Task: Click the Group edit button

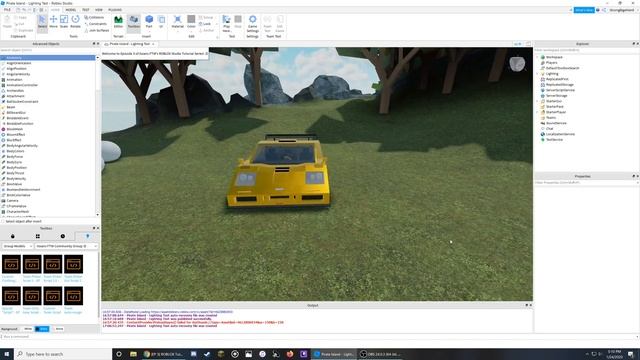Action: point(206,18)
